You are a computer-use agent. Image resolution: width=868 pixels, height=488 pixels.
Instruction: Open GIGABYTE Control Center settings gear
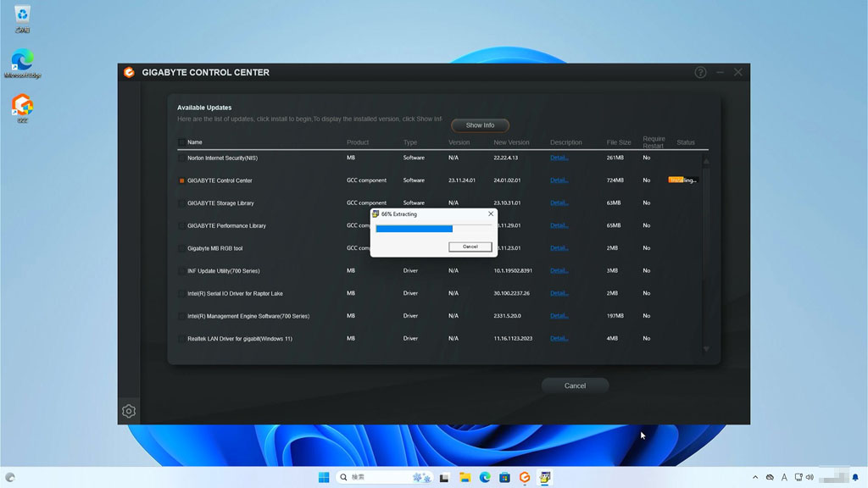pos(129,411)
